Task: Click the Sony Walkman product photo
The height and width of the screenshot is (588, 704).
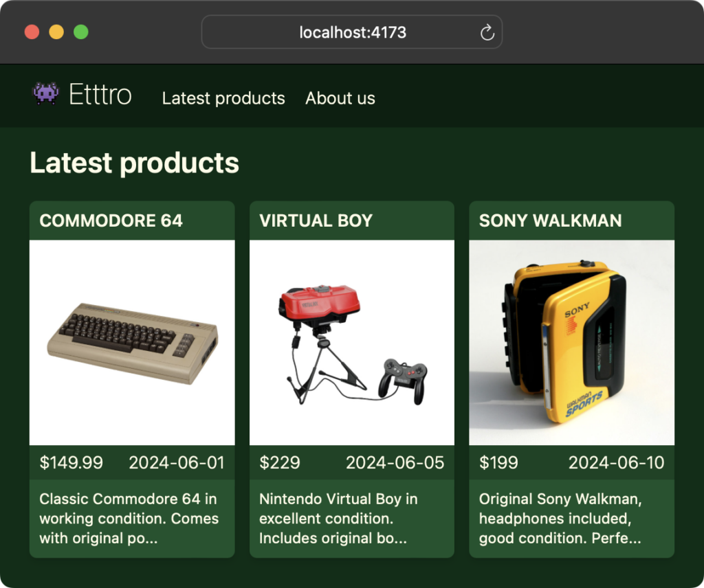Action: pos(571,341)
